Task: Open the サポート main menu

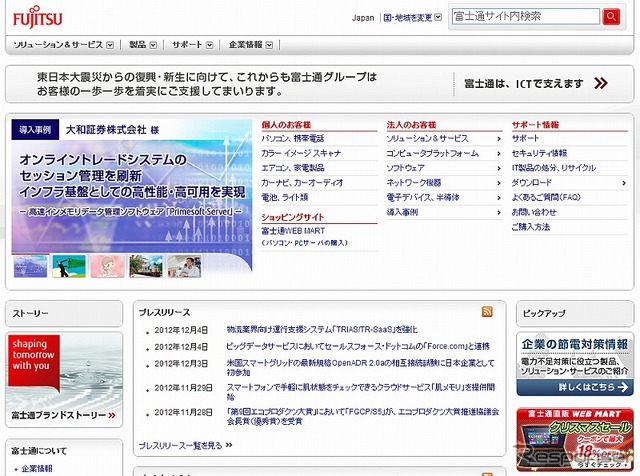Action: (187, 45)
